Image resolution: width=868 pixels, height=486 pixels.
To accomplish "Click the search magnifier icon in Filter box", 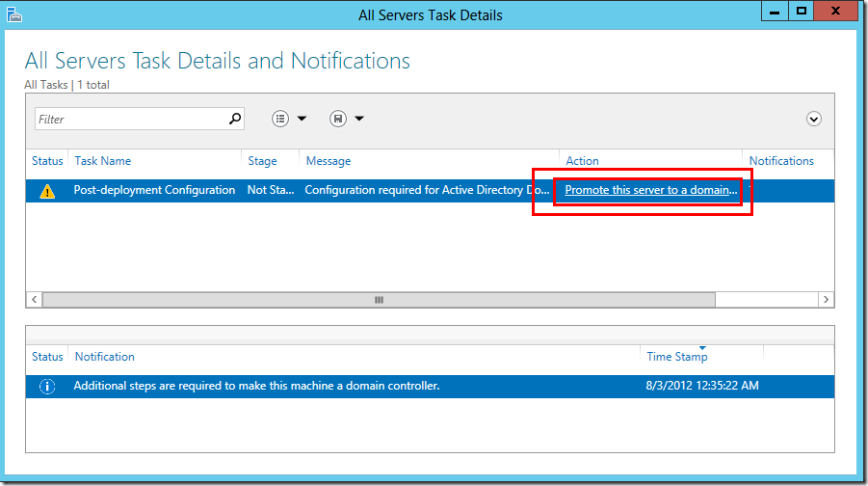I will [x=234, y=119].
